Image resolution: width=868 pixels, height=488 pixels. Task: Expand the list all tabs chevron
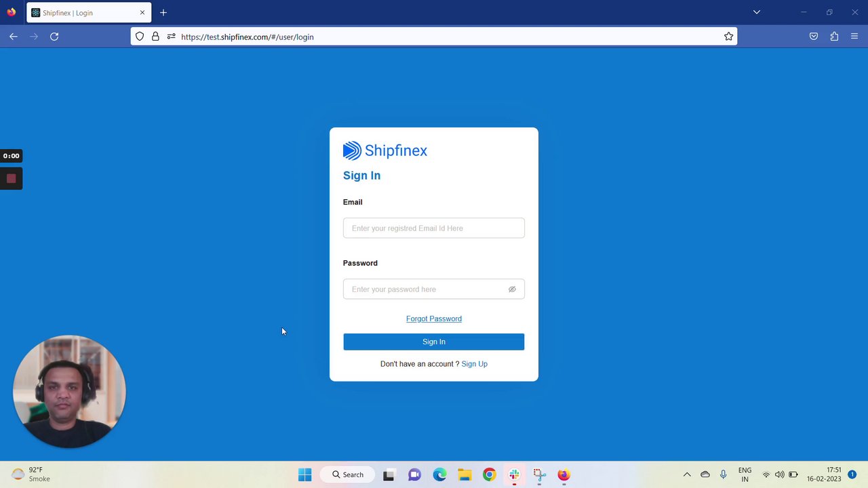(x=757, y=12)
